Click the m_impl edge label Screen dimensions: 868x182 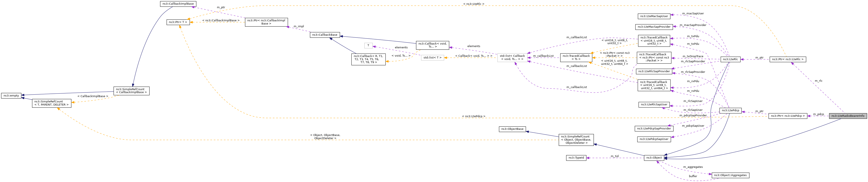pyautogui.click(x=299, y=26)
